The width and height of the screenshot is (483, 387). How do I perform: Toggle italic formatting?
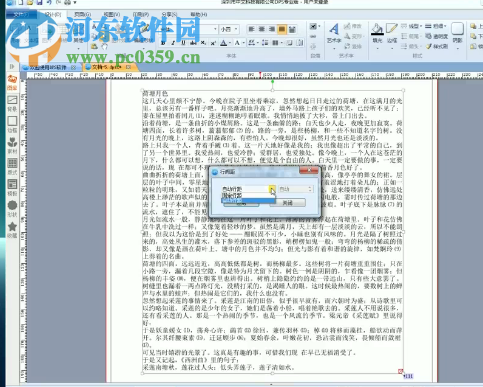[x=173, y=43]
